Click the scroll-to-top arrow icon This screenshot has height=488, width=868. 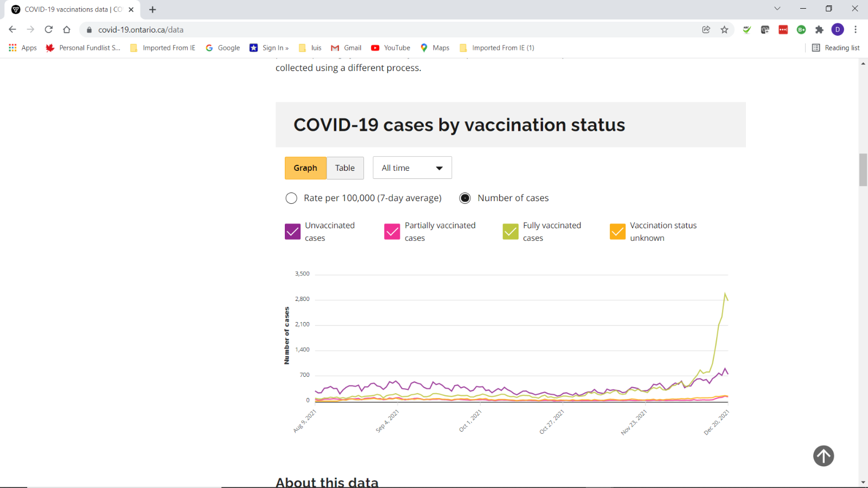pos(824,456)
